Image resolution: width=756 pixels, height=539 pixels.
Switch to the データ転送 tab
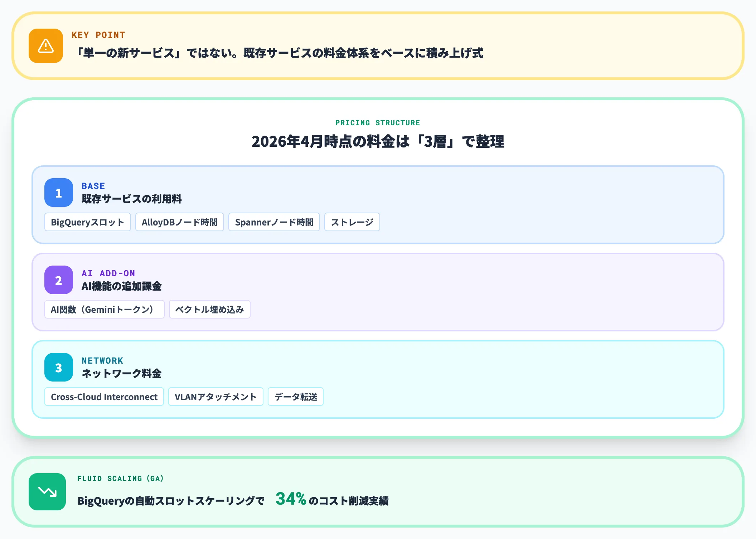point(296,397)
